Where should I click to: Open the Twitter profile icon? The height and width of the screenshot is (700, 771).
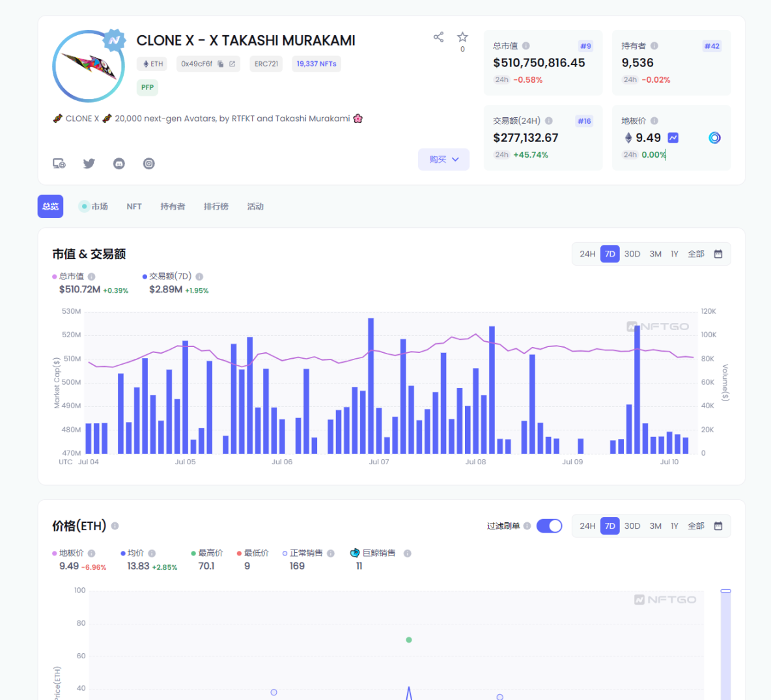click(89, 163)
